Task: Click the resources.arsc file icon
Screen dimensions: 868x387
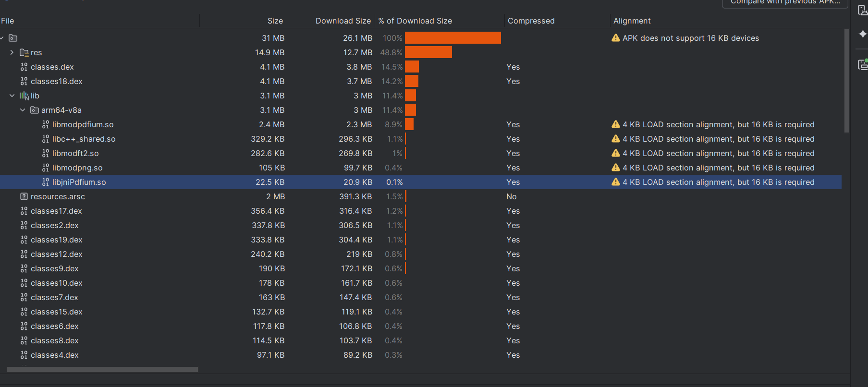Action: 24,196
